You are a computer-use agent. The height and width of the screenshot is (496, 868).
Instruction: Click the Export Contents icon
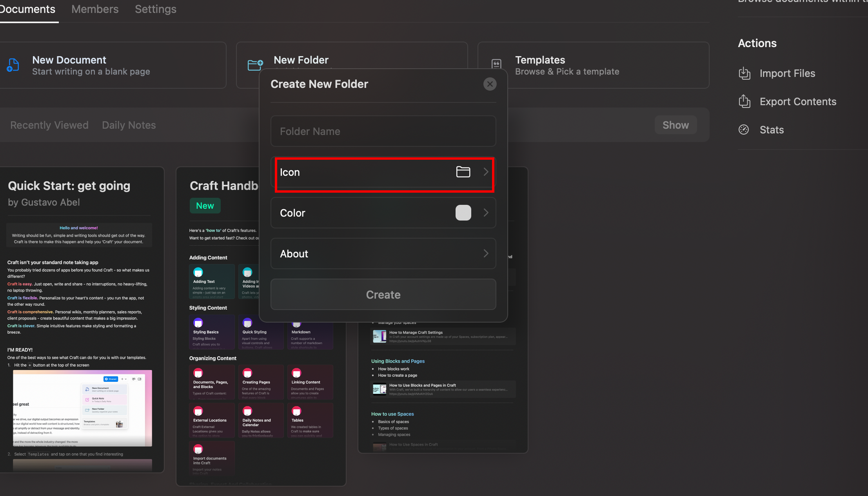(744, 101)
